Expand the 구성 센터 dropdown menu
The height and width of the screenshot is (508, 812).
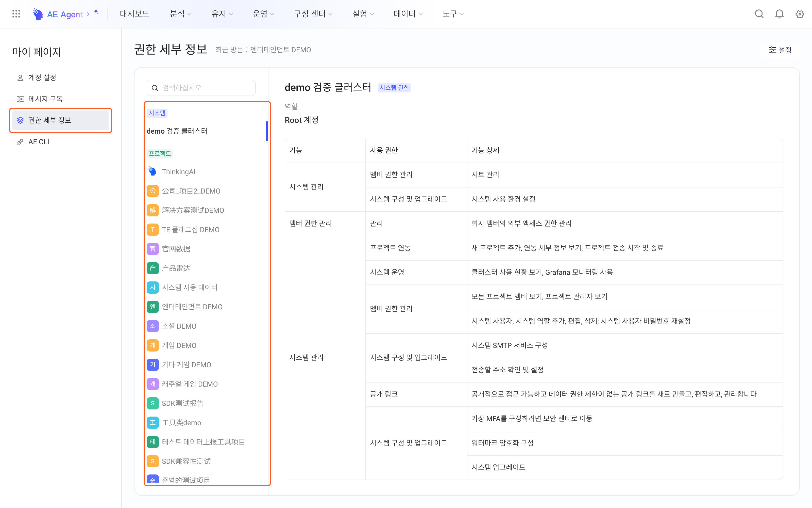pyautogui.click(x=313, y=14)
